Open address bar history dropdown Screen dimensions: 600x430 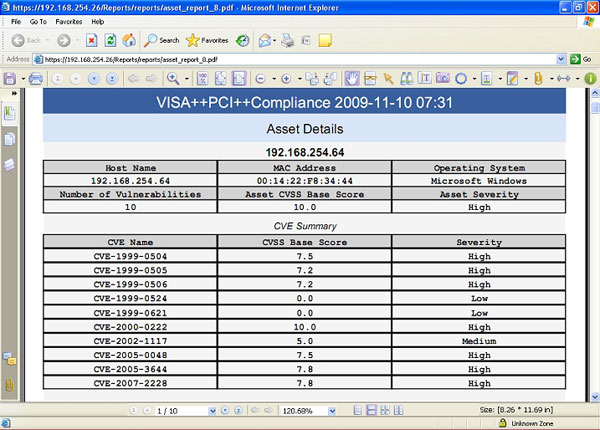[x=561, y=60]
